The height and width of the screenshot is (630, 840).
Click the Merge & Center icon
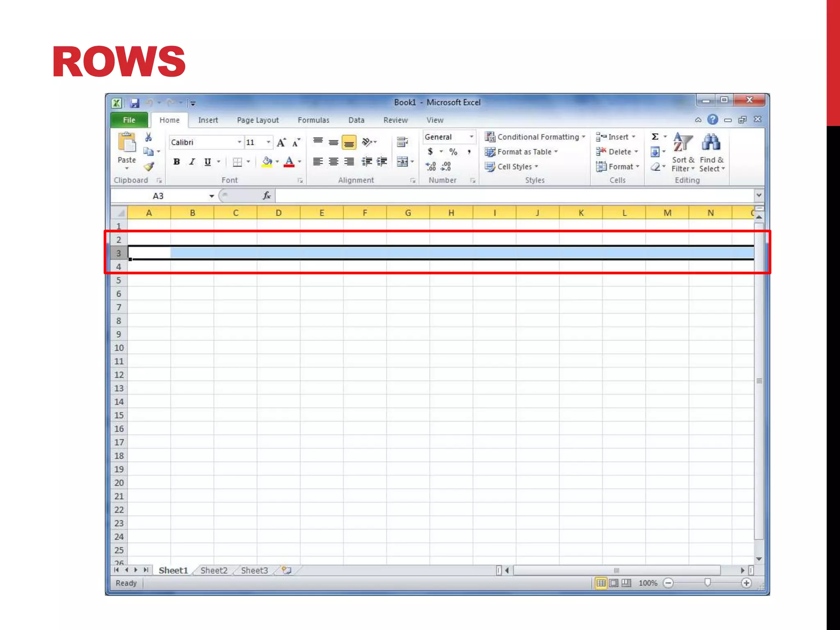pos(402,162)
